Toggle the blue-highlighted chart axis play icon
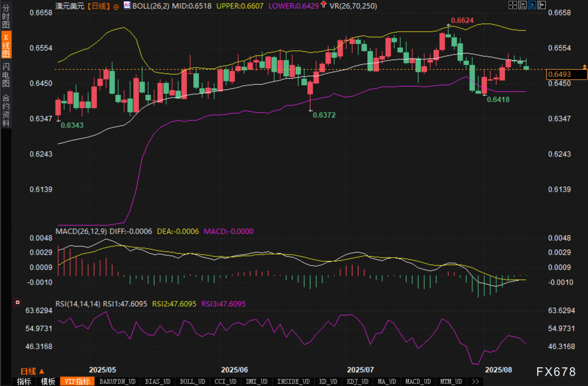The image size is (588, 386). click(532, 5)
